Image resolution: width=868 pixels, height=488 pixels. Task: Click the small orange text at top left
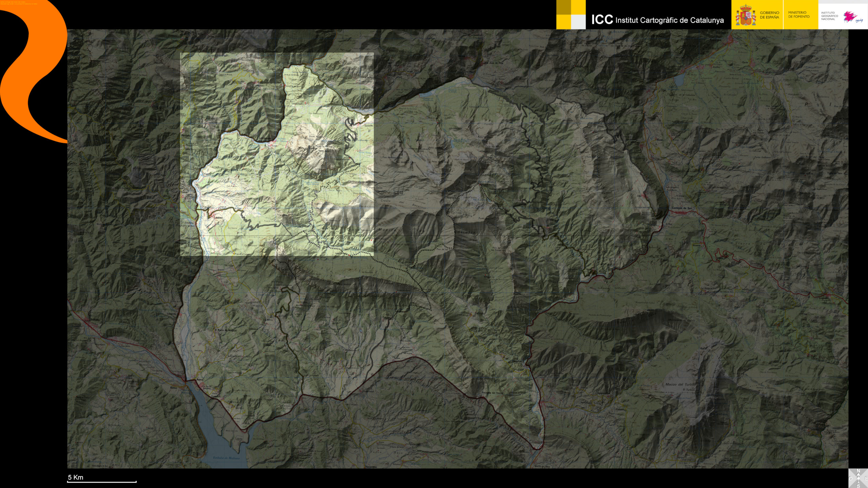point(19,3)
